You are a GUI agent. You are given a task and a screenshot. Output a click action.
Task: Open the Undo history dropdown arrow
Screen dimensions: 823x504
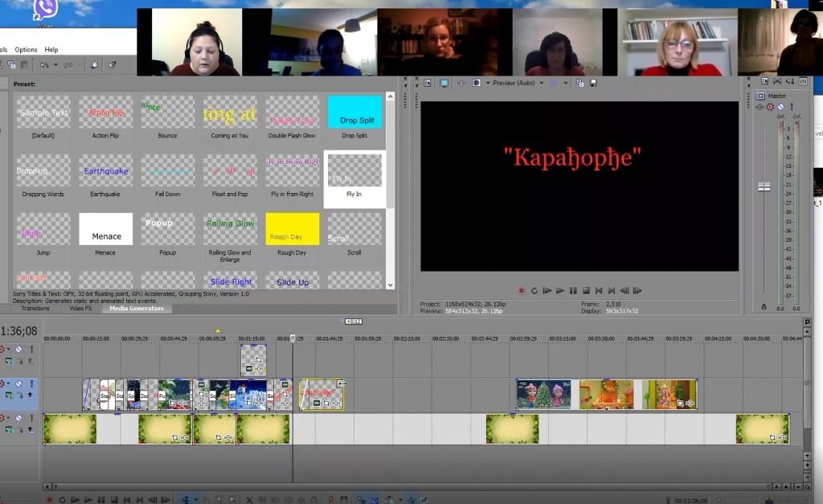click(x=54, y=64)
